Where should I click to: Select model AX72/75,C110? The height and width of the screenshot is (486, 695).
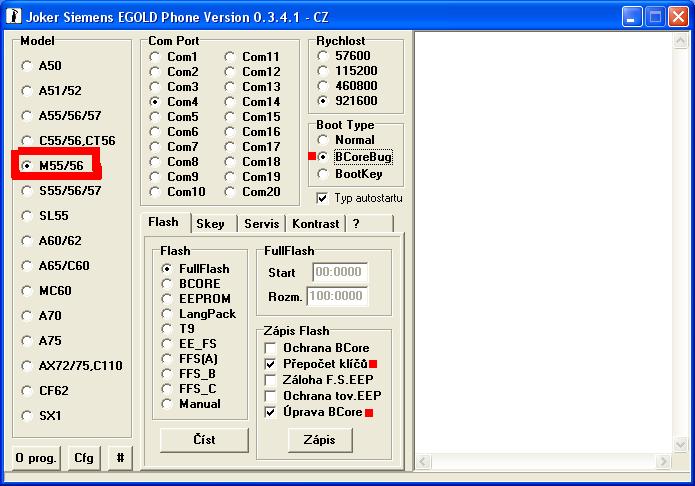(x=27, y=366)
